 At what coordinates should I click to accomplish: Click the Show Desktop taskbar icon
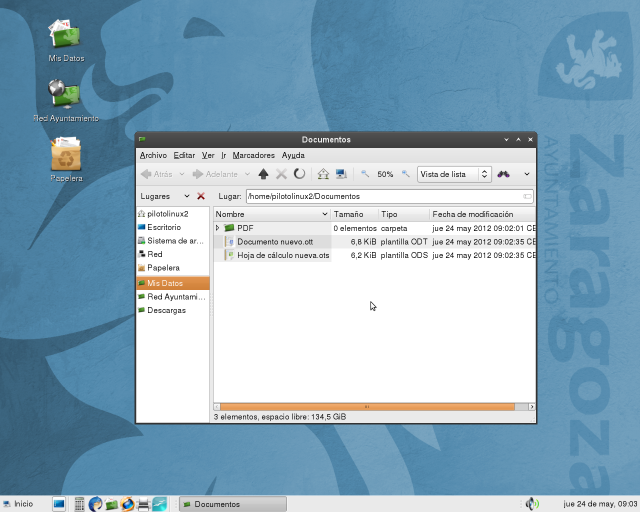(59, 504)
